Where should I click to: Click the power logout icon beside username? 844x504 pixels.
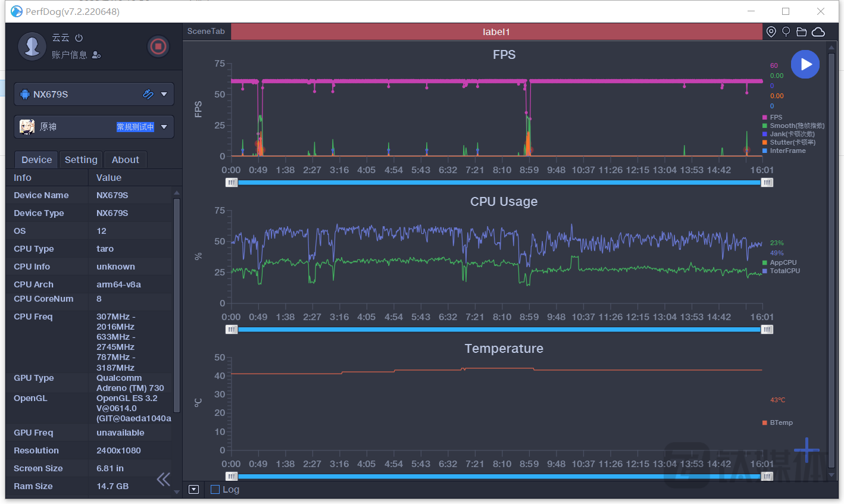click(79, 37)
